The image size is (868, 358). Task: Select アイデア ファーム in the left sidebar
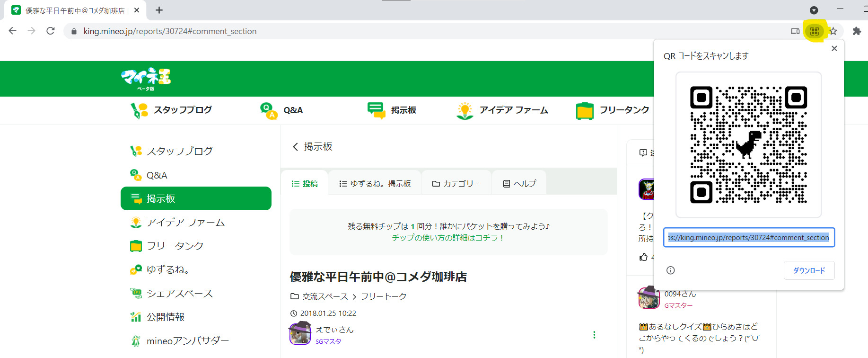pos(185,222)
